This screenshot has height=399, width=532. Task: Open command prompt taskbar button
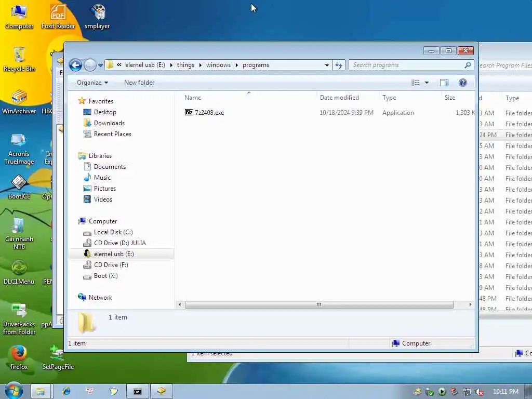(x=137, y=392)
